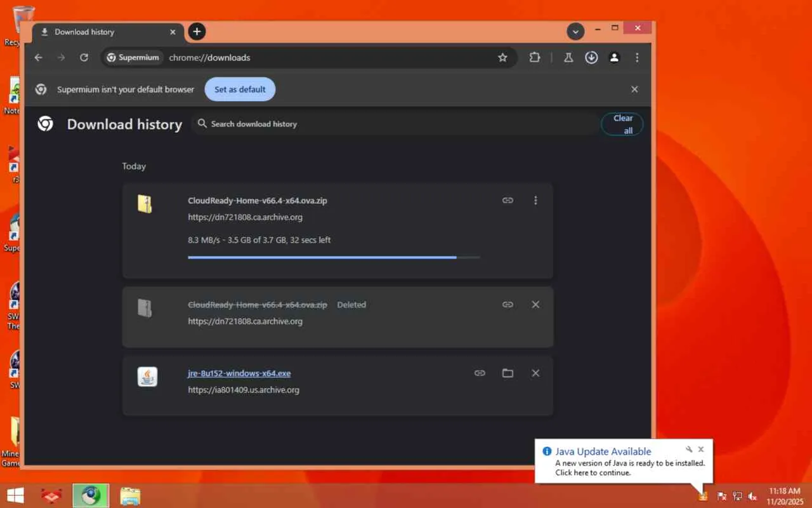
Task: Click the Supermium taskbar button
Action: (91, 495)
